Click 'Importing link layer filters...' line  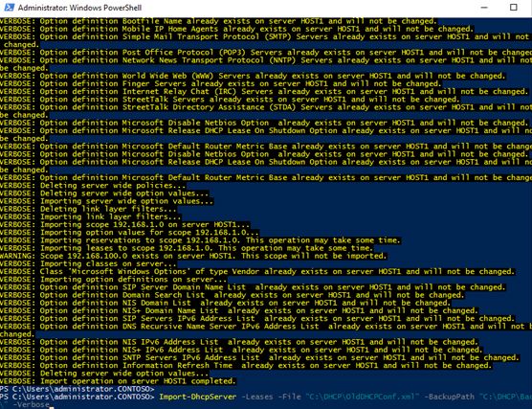pyautogui.click(x=91, y=216)
